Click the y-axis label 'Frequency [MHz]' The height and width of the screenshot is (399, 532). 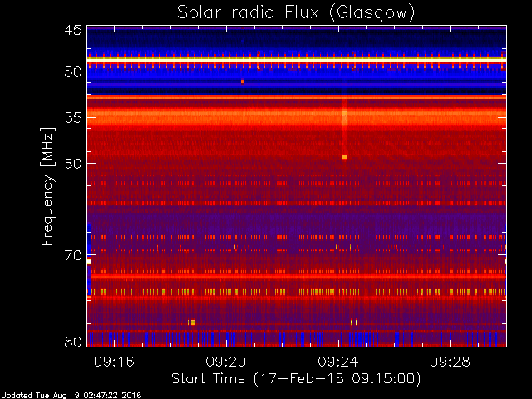(x=47, y=186)
